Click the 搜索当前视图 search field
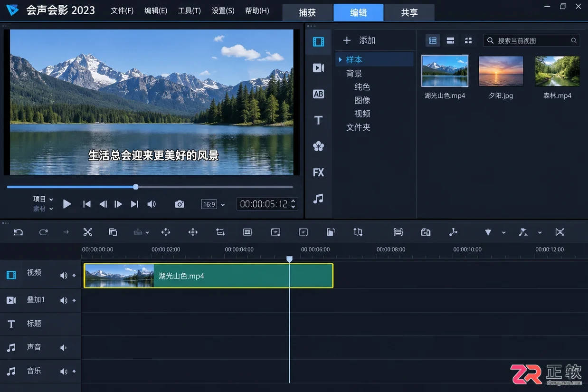 pos(531,40)
